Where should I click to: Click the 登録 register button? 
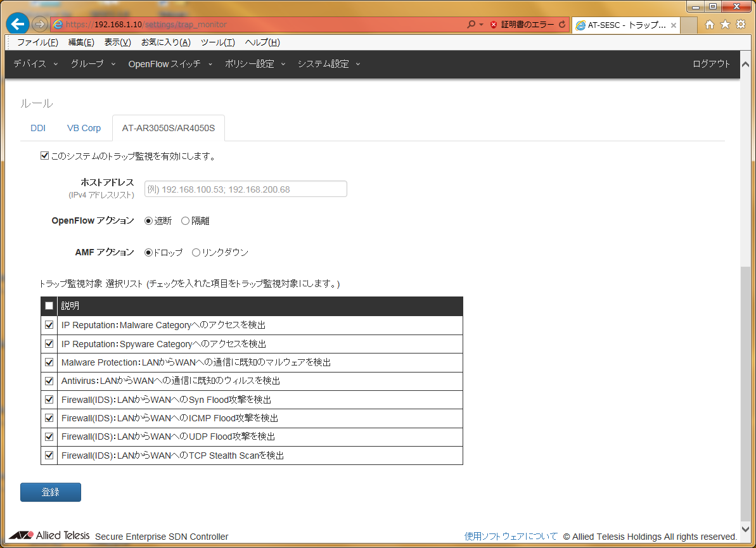pyautogui.click(x=51, y=492)
